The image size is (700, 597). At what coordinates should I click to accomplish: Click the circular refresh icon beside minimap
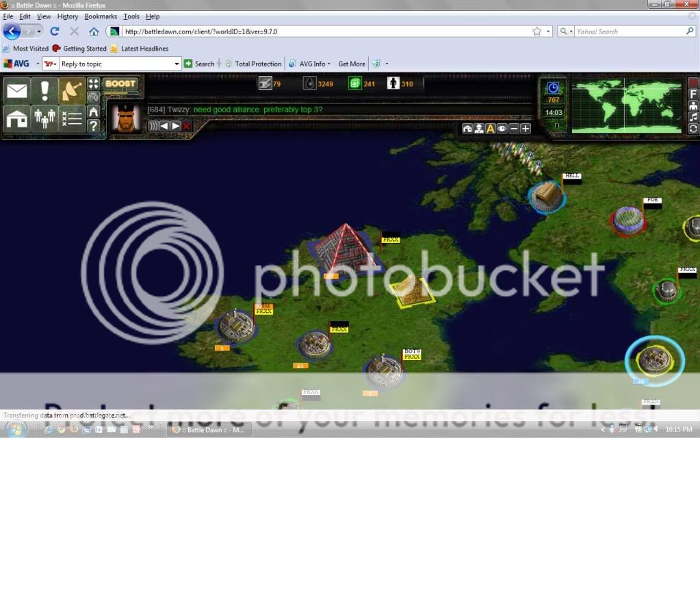click(693, 129)
